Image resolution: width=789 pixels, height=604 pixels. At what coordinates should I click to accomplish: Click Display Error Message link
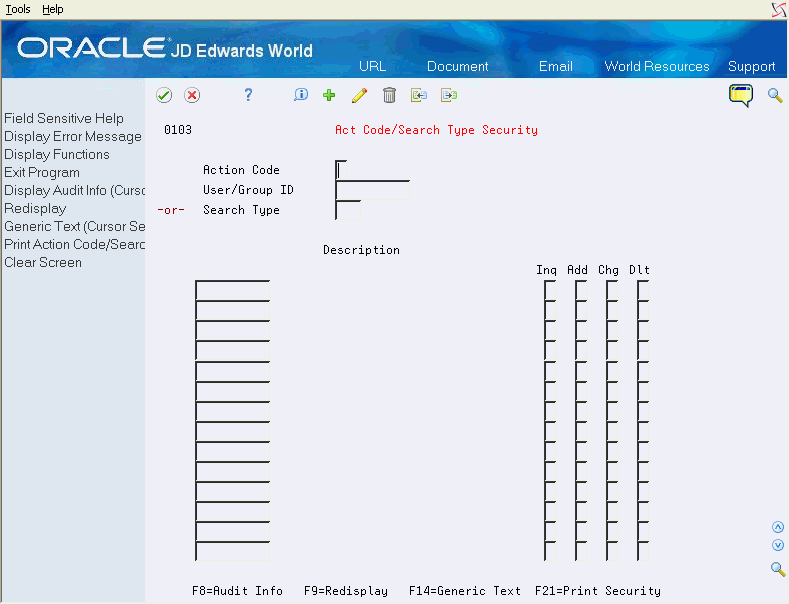coord(73,136)
